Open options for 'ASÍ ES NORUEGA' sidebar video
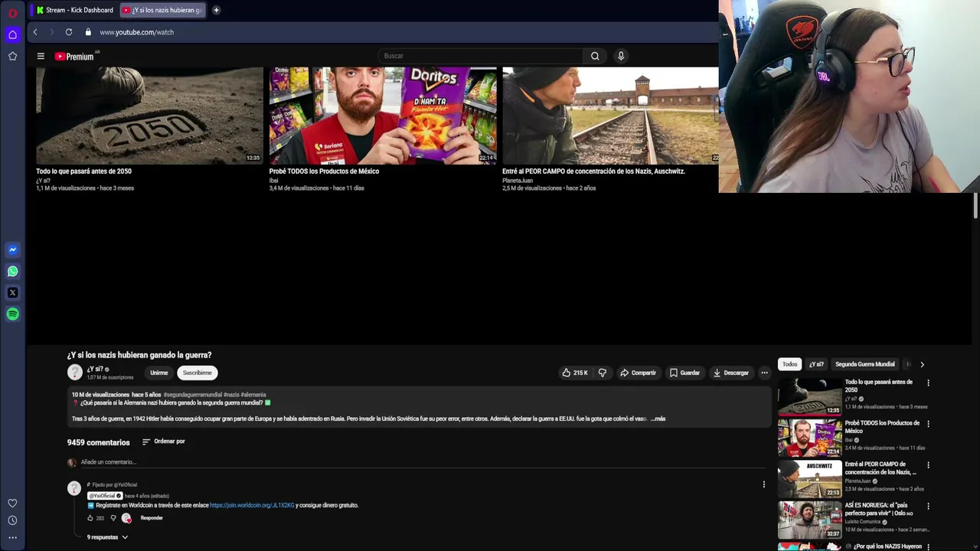 928,507
